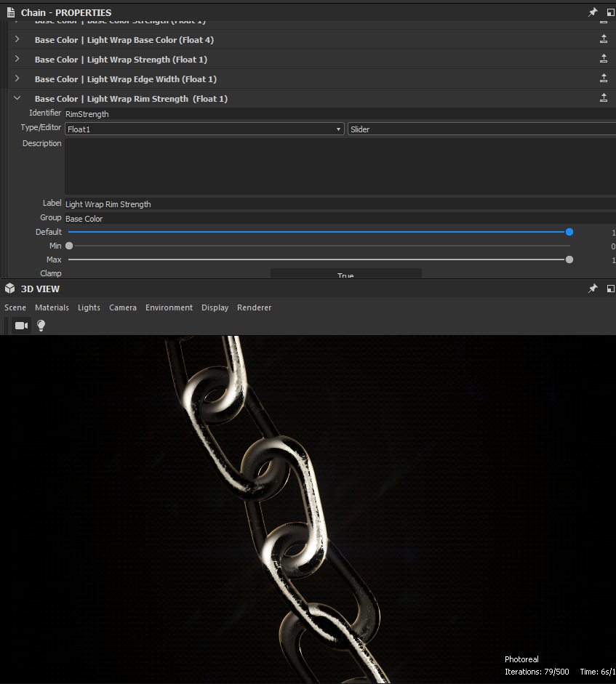616x684 pixels.
Task: Toggle the Clamp True button
Action: click(x=345, y=274)
